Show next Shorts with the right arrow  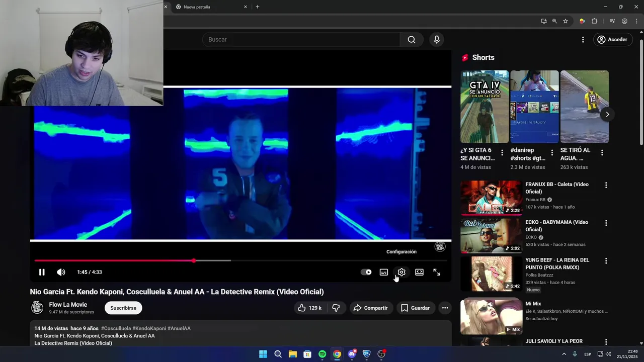607,114
